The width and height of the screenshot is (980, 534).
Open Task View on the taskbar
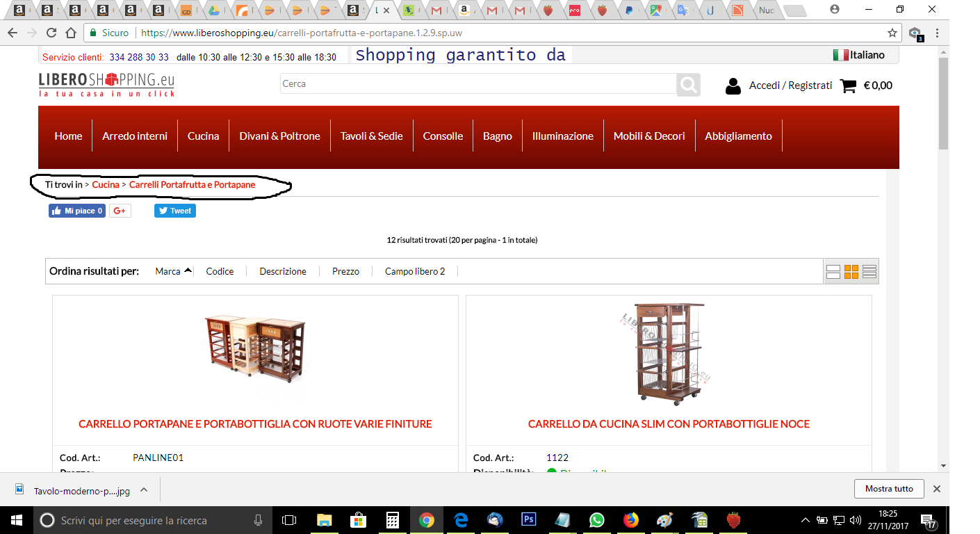[x=289, y=520]
